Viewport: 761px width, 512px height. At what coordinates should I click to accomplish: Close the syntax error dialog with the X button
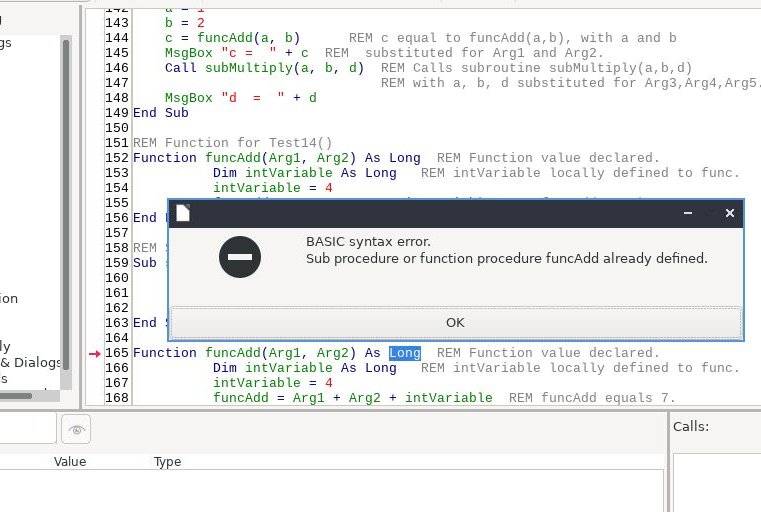729,213
